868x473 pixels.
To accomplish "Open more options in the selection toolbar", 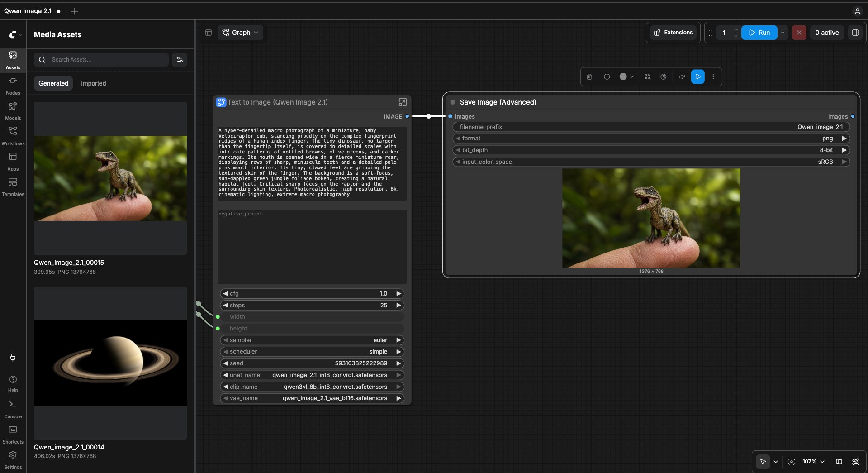I will (713, 77).
